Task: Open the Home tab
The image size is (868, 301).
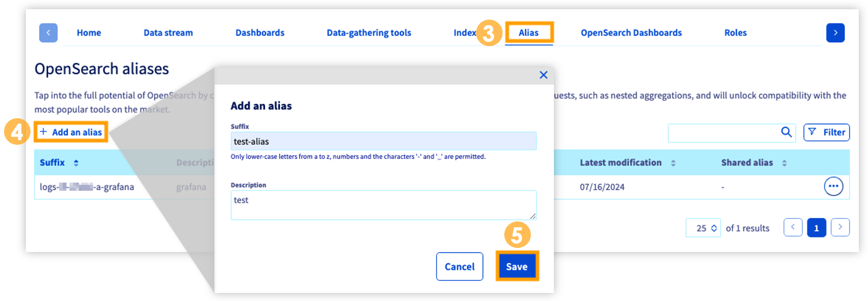Action: 89,33
